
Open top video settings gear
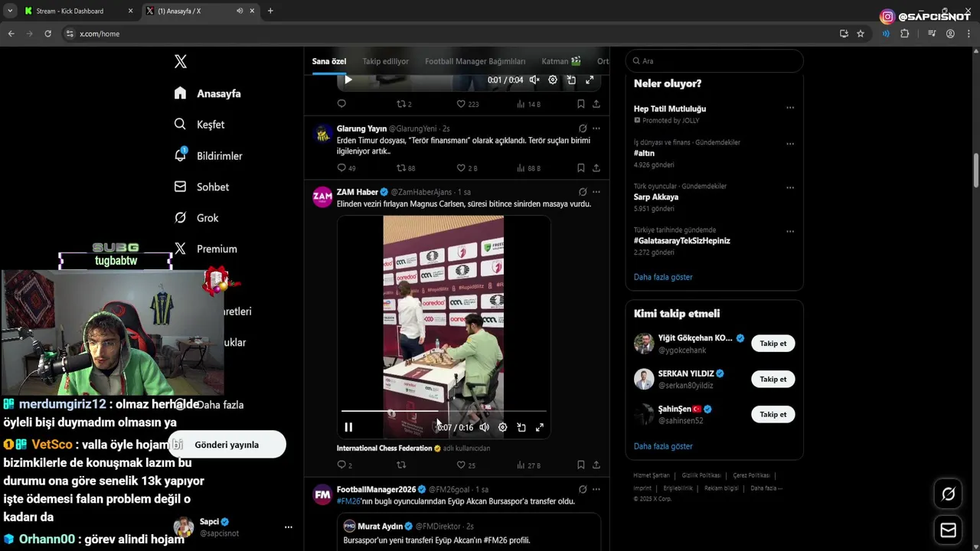coord(553,80)
